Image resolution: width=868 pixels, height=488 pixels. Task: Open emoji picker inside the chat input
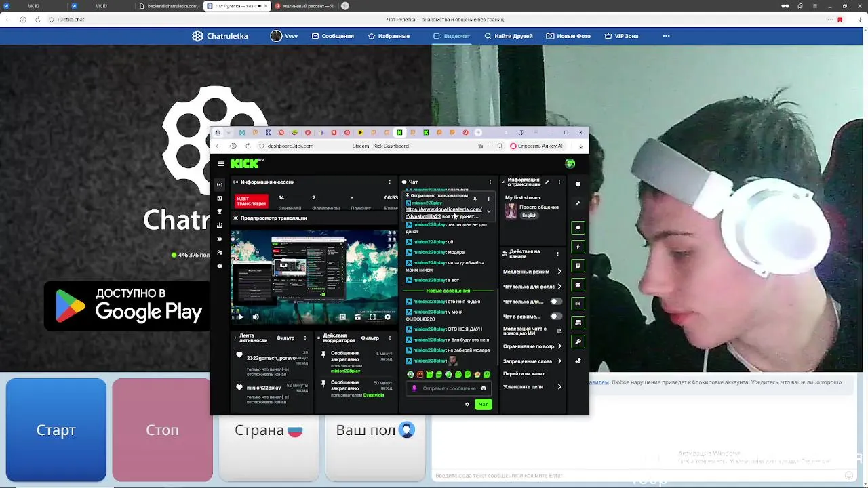click(483, 388)
